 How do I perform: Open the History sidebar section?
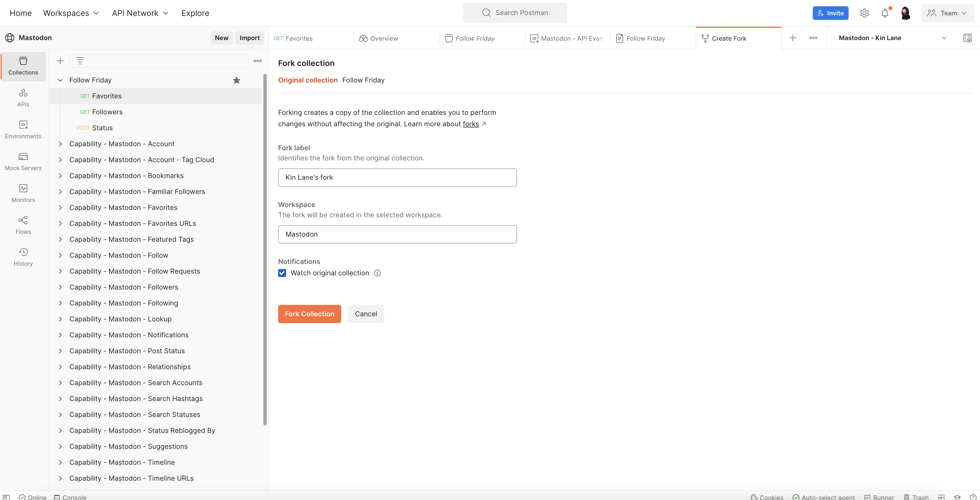pos(23,257)
